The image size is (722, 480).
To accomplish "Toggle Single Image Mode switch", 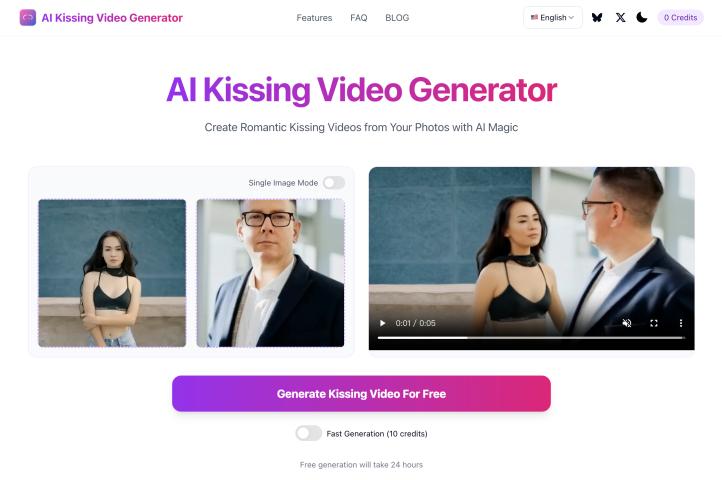I will tap(334, 183).
